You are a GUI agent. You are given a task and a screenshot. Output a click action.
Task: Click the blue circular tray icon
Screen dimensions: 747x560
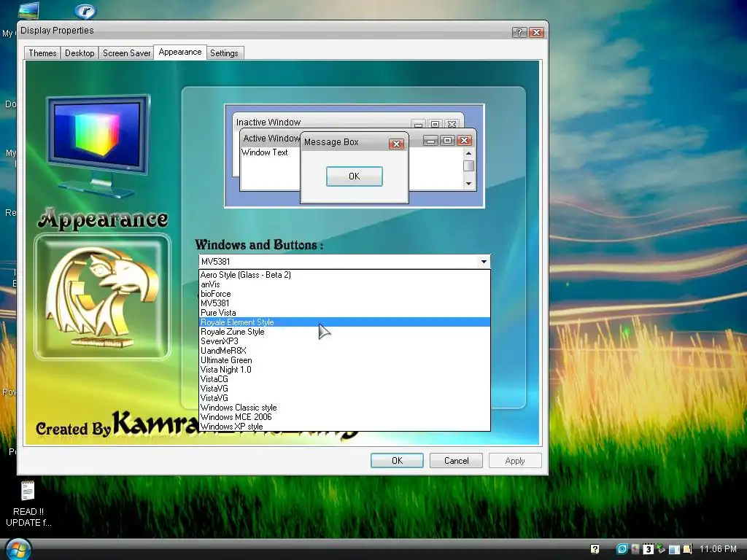click(x=622, y=549)
